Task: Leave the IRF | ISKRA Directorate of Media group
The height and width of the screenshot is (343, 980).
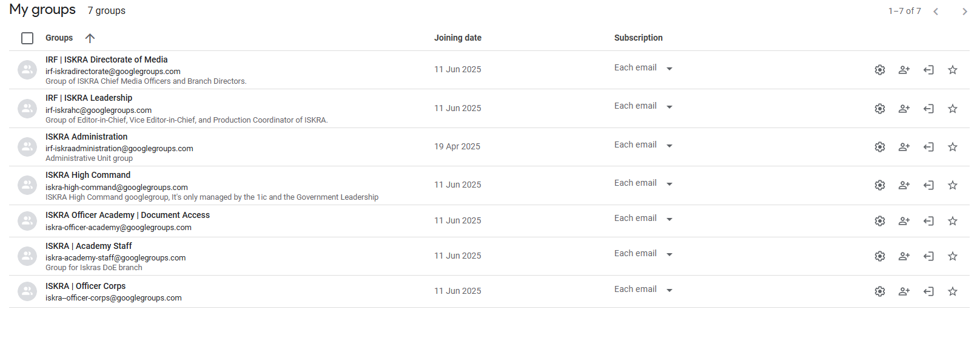Action: (928, 70)
